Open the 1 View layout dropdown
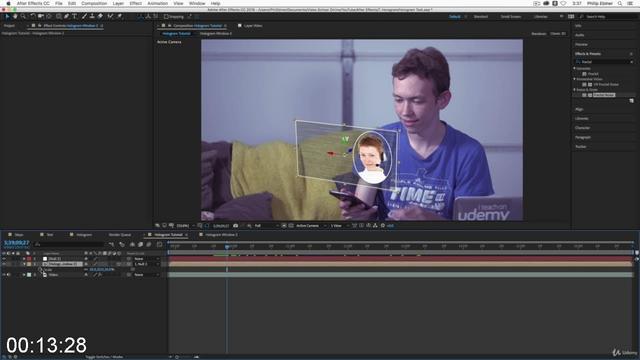Image resolution: width=640 pixels, height=360 pixels. [x=339, y=226]
